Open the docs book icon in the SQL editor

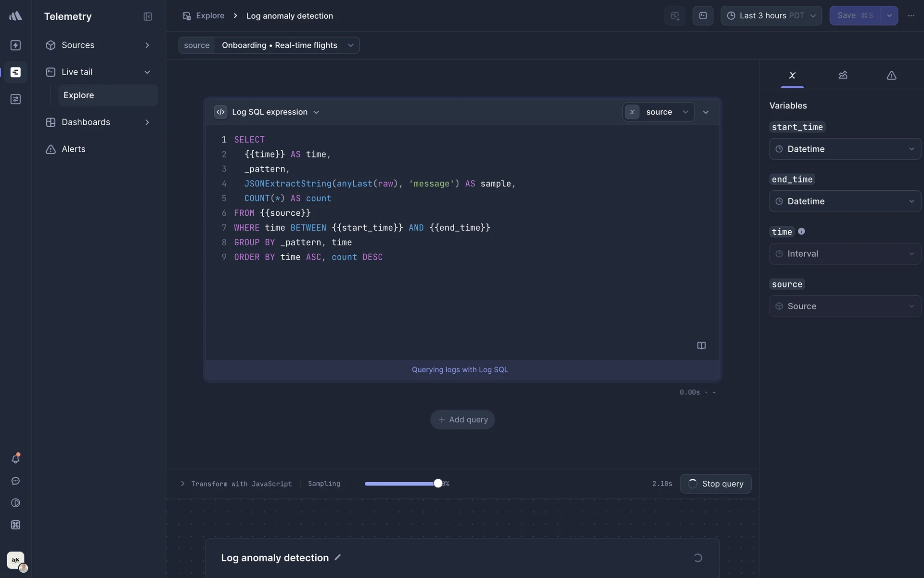[x=701, y=345]
